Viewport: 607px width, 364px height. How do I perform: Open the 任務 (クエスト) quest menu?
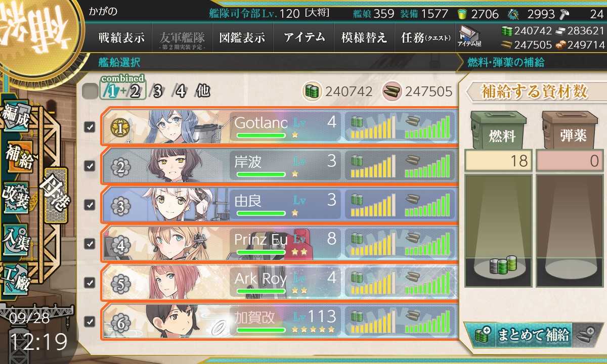click(423, 37)
